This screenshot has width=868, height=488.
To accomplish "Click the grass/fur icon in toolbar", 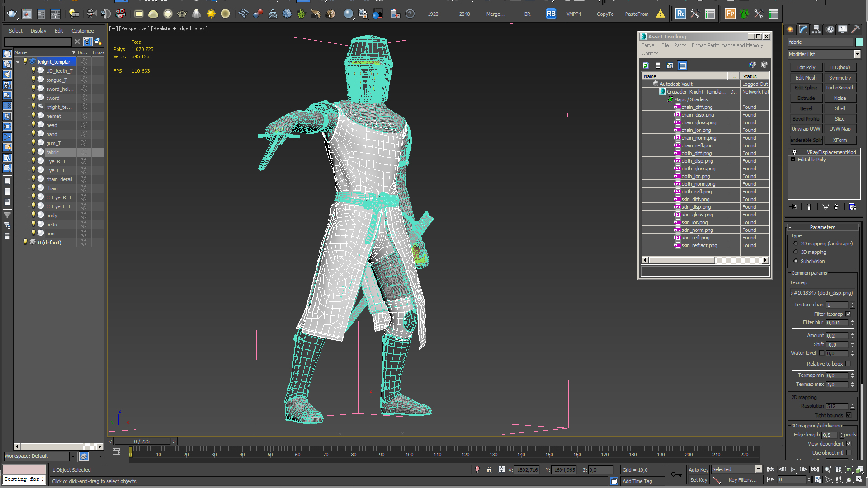I will (x=302, y=14).
